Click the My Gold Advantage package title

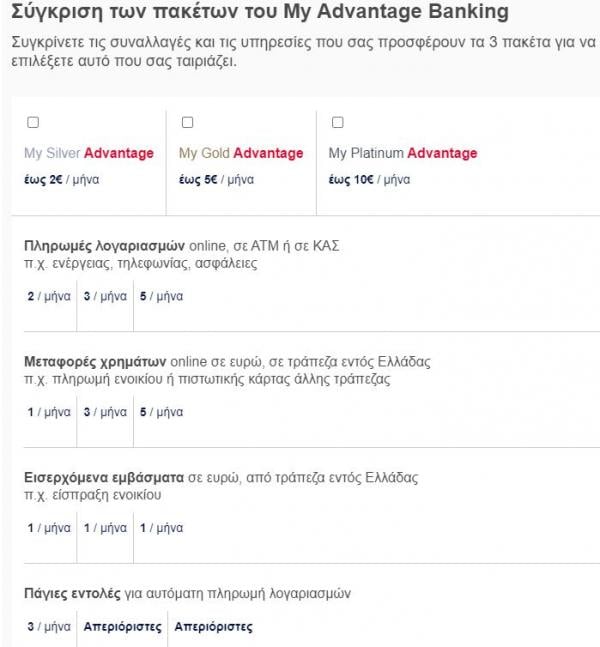[x=241, y=153]
